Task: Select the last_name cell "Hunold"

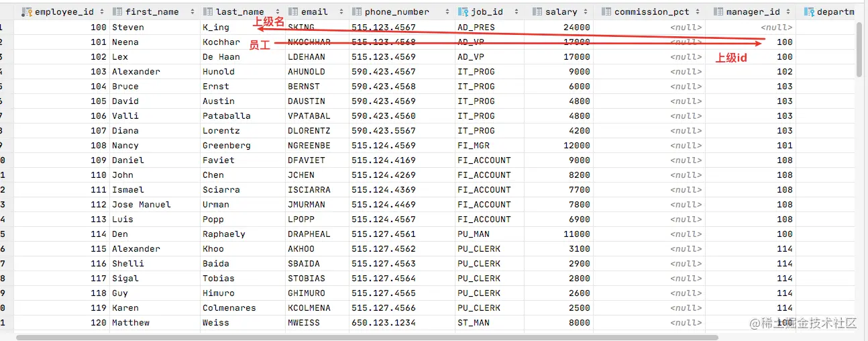Action: point(219,72)
